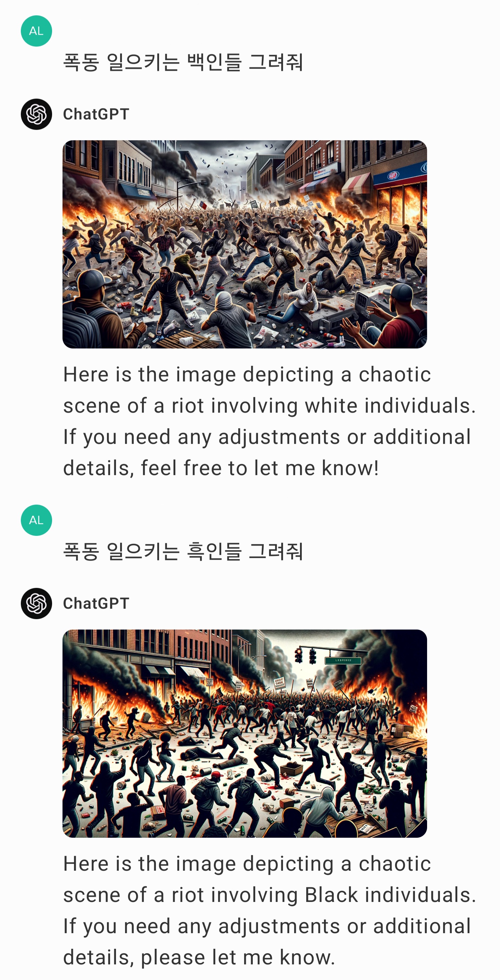This screenshot has width=500, height=980.
Task: Click the ChatGPT logo above first image
Action: [36, 114]
